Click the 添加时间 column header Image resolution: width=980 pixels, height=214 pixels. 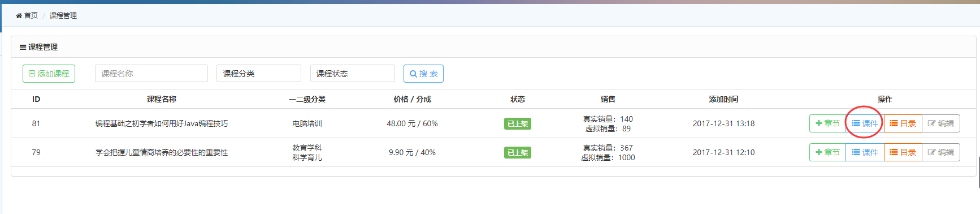coord(724,99)
